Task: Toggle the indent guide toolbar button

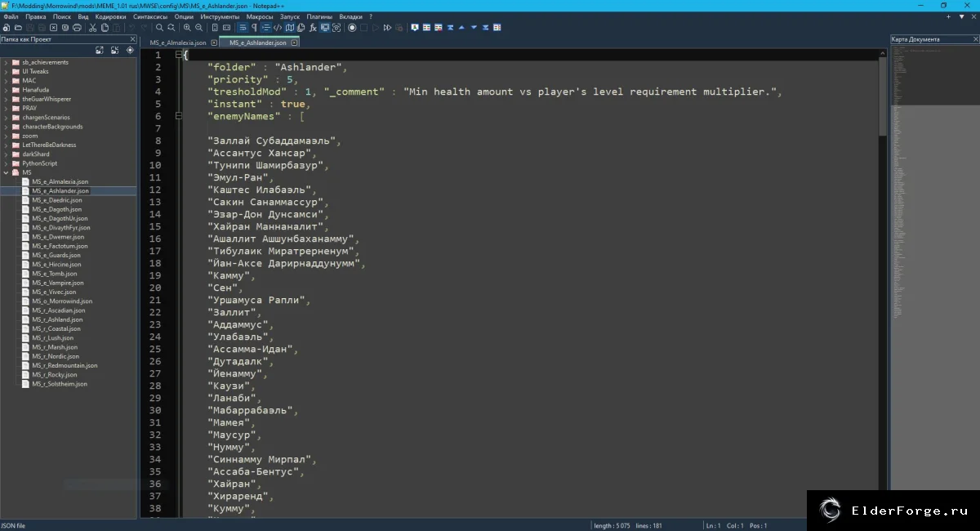Action: tap(266, 28)
